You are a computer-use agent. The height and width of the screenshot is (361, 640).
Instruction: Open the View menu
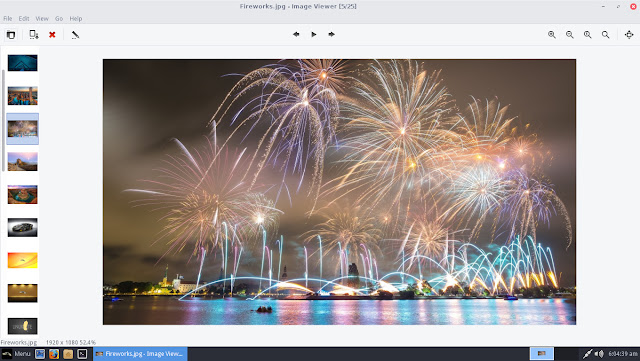[x=42, y=18]
